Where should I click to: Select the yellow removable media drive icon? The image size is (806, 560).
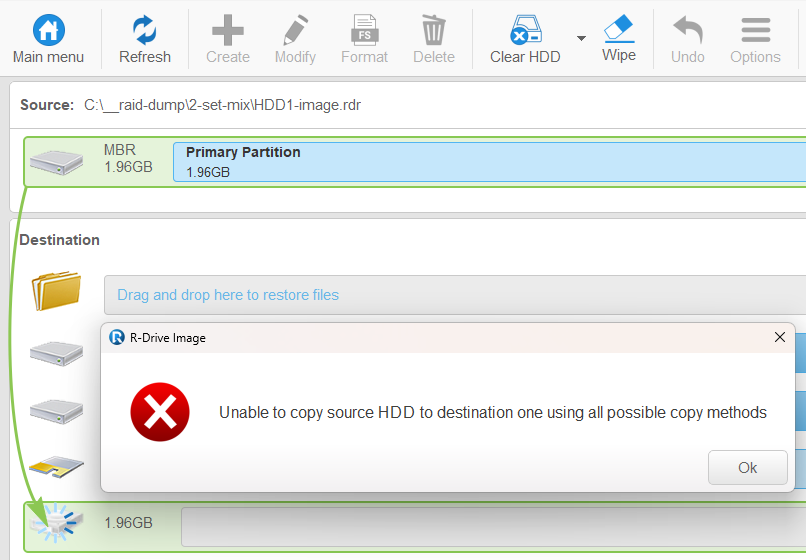tap(56, 466)
